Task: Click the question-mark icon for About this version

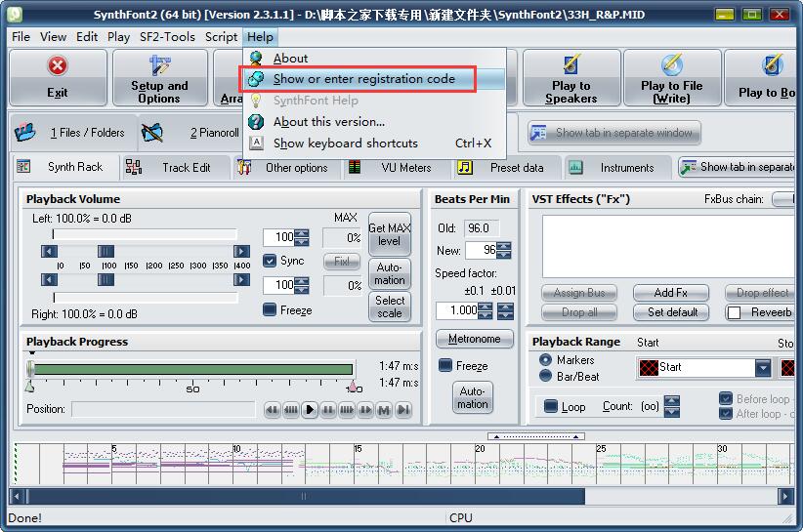Action: [256, 122]
